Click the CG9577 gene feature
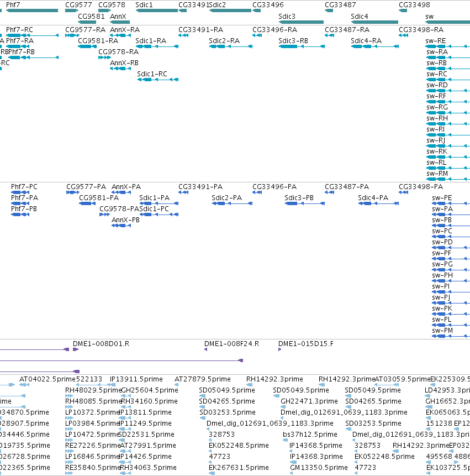Screen dimensions: 470x476 tap(72, 11)
